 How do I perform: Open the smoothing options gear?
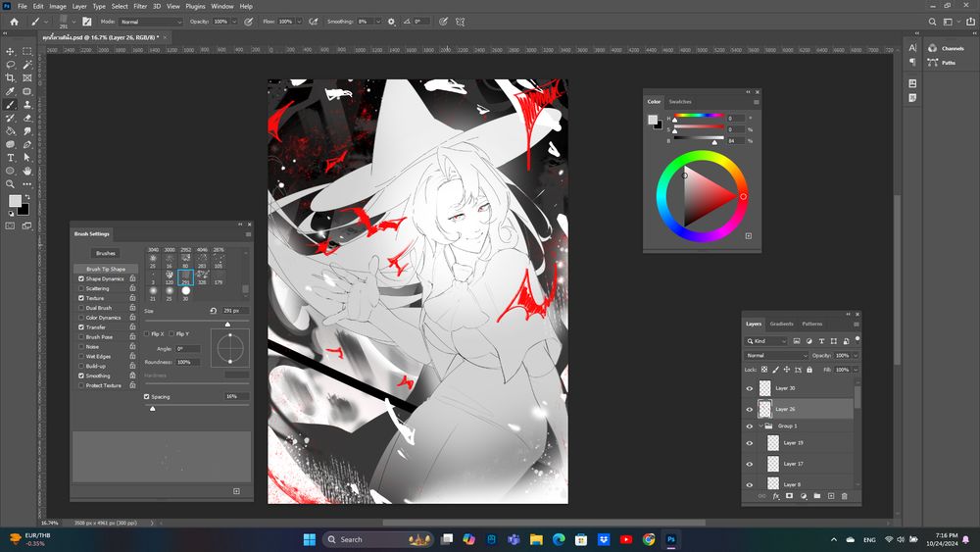pyautogui.click(x=391, y=22)
